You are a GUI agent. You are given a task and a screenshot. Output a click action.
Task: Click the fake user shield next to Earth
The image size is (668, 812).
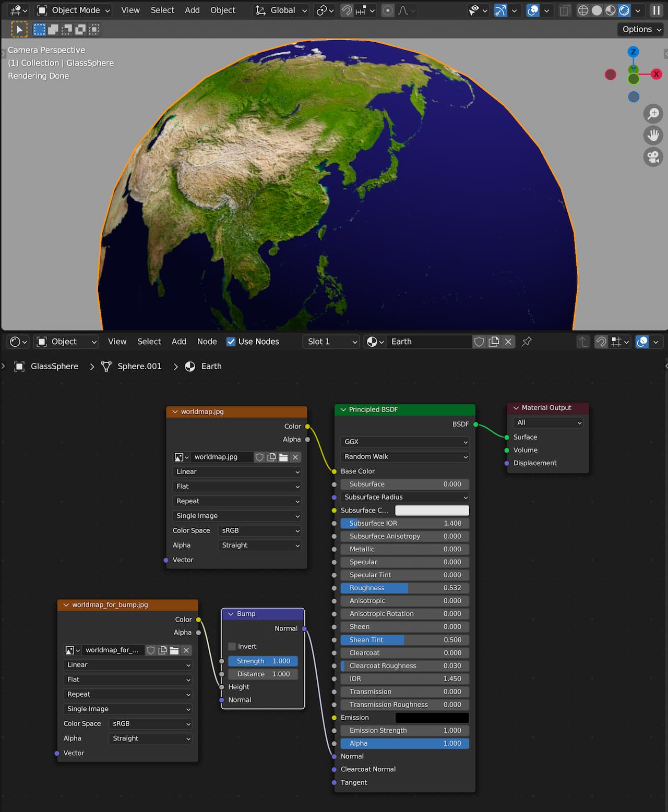pos(479,342)
